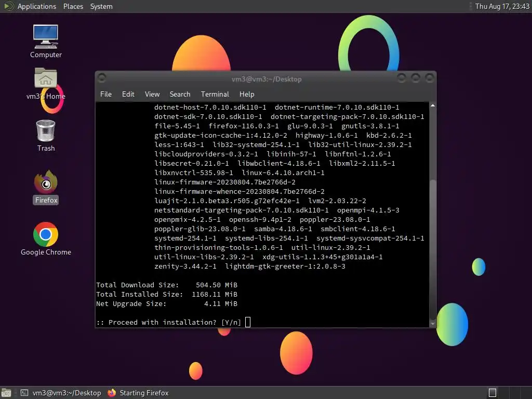Open the terminal Search menu

(x=180, y=95)
